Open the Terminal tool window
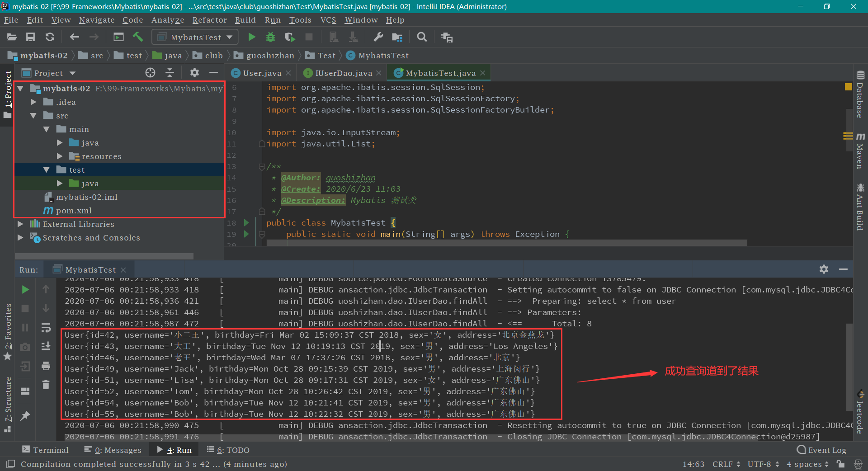Screen dimensions: 868x471 (45, 450)
